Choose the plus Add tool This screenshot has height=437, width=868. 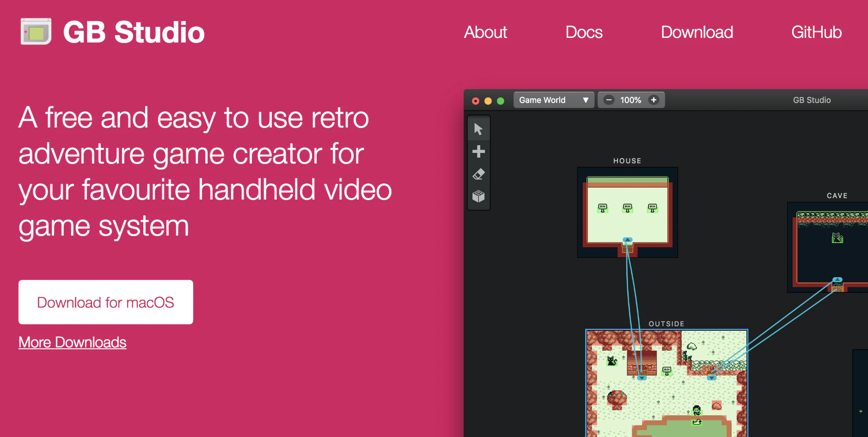478,152
